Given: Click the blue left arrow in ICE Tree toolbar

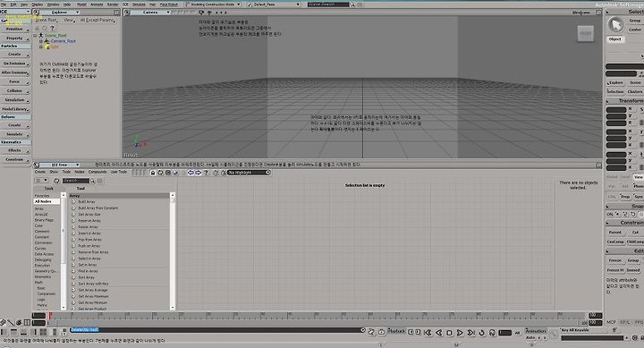Looking at the screenshot, I should [x=191, y=173].
